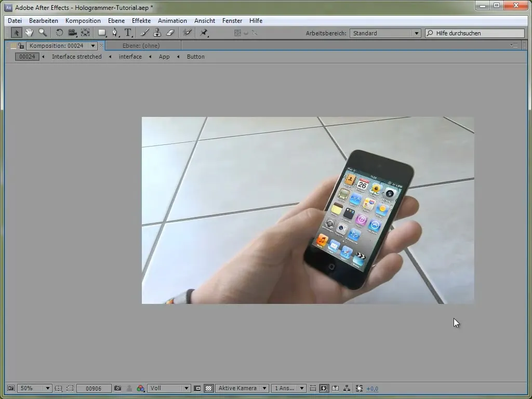The image size is (532, 399).
Task: Open the grid and guide options icon
Action: pos(58,388)
